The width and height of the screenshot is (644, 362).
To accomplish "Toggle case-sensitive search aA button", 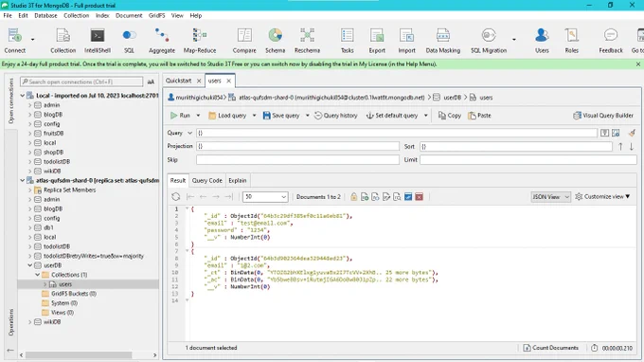I will (x=151, y=81).
